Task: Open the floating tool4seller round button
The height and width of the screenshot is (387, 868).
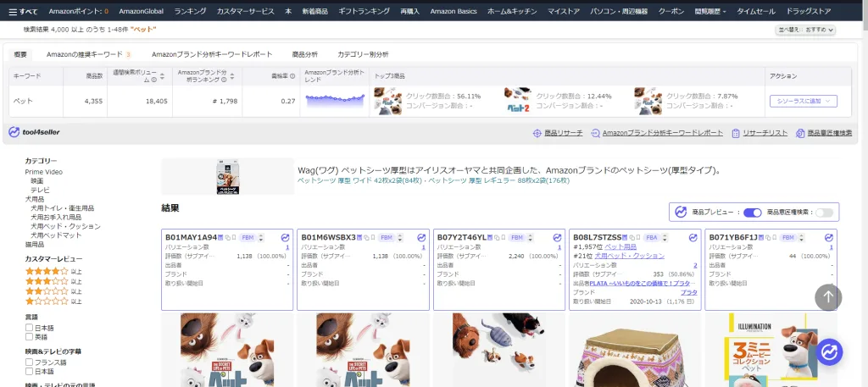Action: pos(829,352)
